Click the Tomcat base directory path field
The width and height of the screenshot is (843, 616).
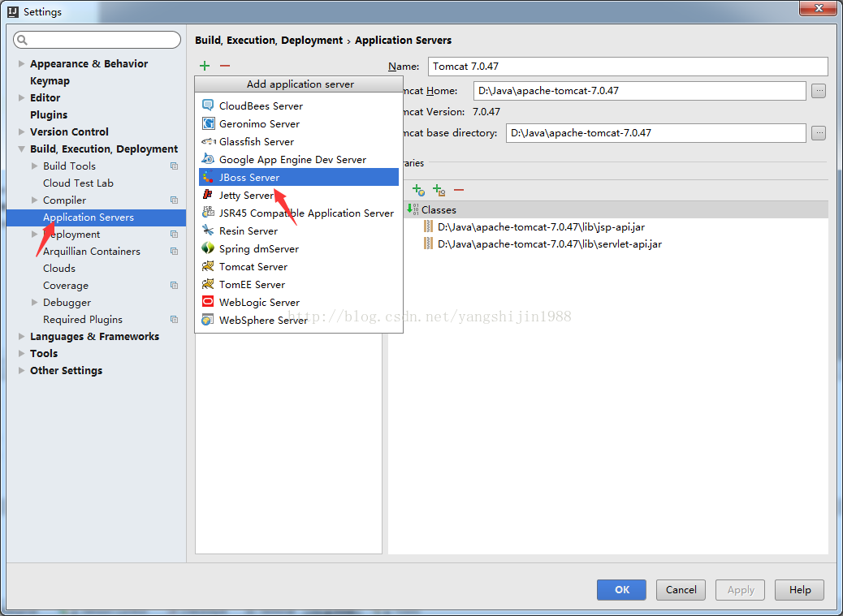656,132
